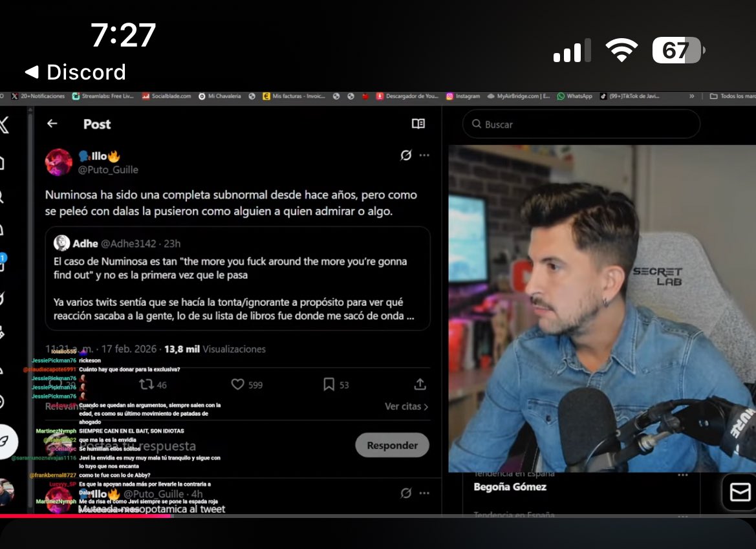This screenshot has width=756, height=549.
Task: Open the WhatsApp bookmark
Action: tap(575, 96)
